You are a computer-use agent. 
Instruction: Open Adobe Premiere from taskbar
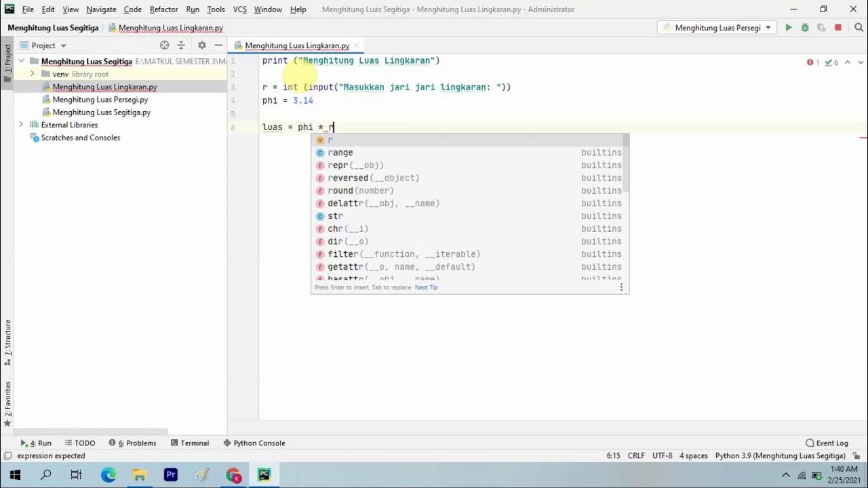[170, 475]
